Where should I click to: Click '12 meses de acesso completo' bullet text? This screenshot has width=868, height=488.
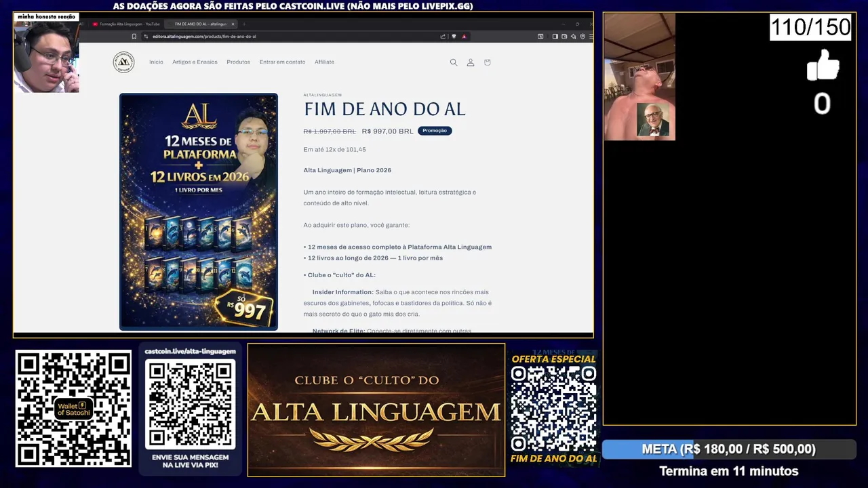pyautogui.click(x=397, y=247)
